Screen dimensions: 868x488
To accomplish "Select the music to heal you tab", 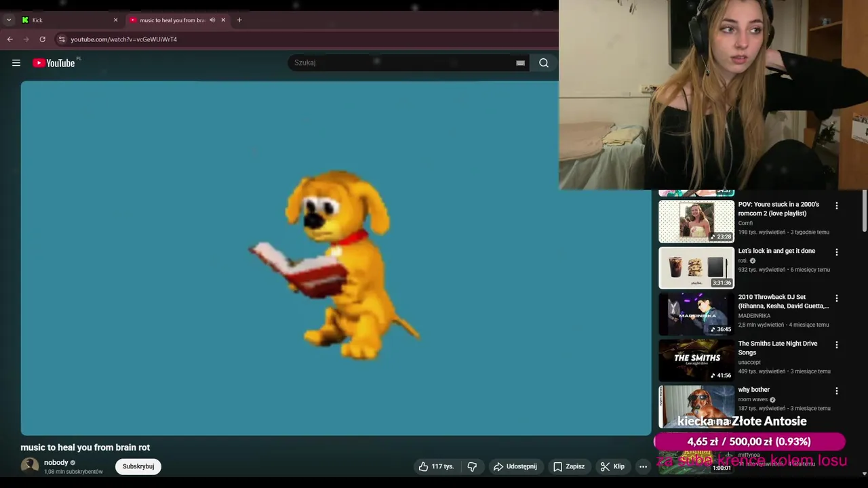I will pos(172,20).
